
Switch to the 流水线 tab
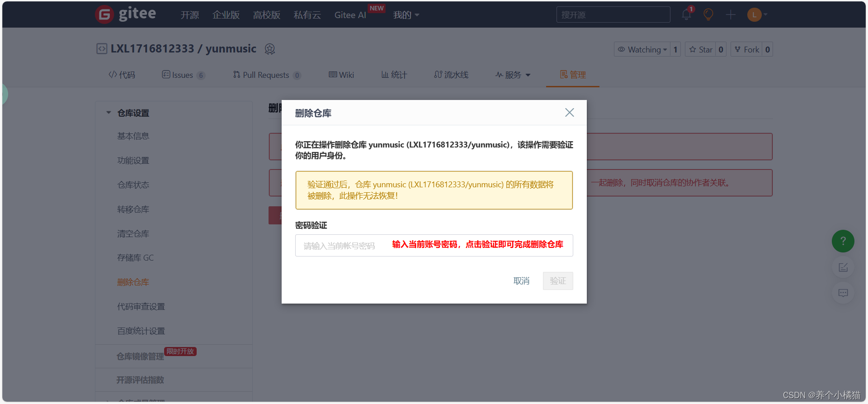coord(451,75)
